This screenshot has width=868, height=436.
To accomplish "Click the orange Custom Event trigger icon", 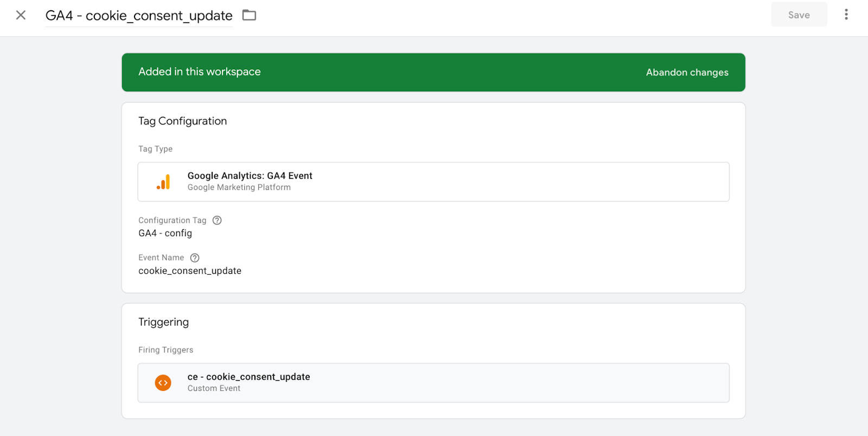I will click(163, 383).
